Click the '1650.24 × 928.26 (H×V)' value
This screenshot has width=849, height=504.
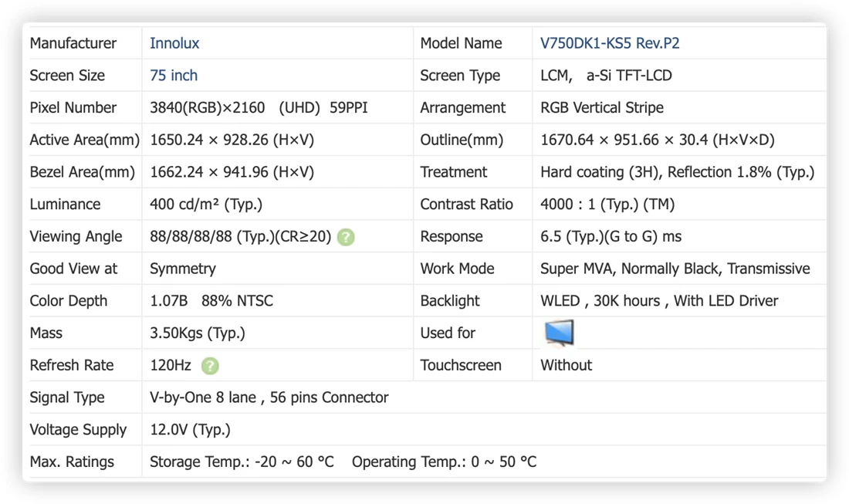[x=232, y=140]
